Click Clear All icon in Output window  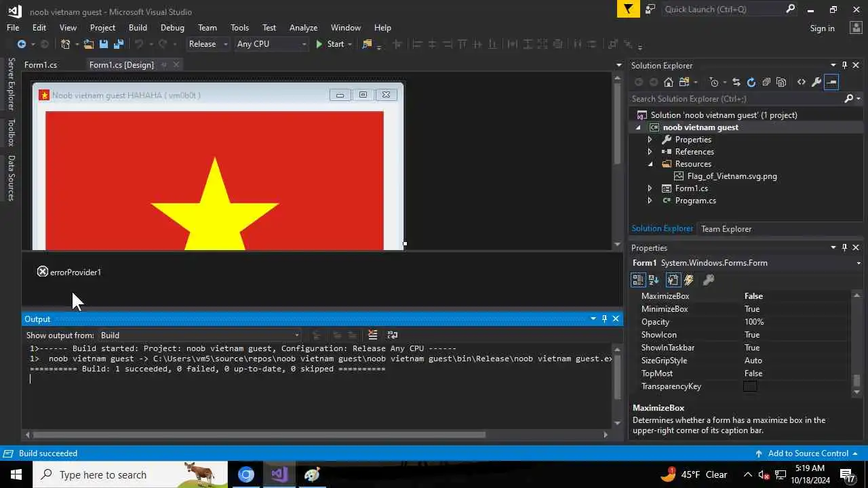click(x=372, y=335)
